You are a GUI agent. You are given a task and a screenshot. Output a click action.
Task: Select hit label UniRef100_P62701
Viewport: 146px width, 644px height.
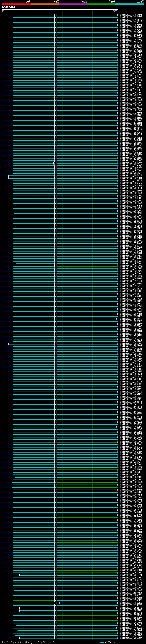tap(131, 47)
